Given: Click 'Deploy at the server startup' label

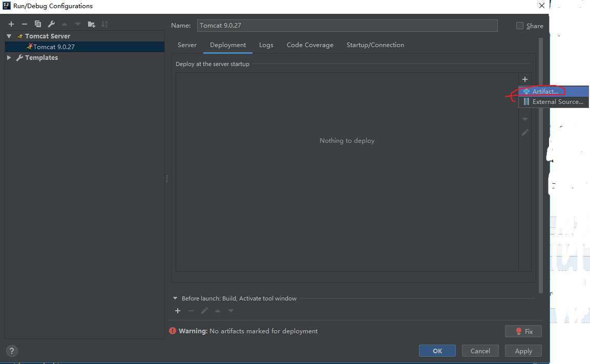Looking at the screenshot, I should coord(212,64).
